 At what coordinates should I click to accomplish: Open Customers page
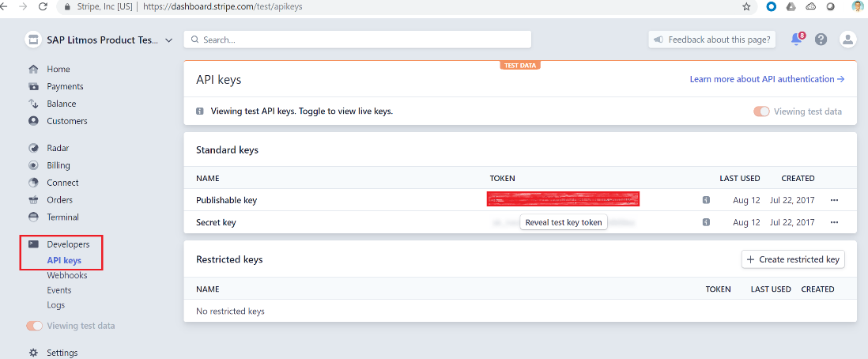point(67,121)
